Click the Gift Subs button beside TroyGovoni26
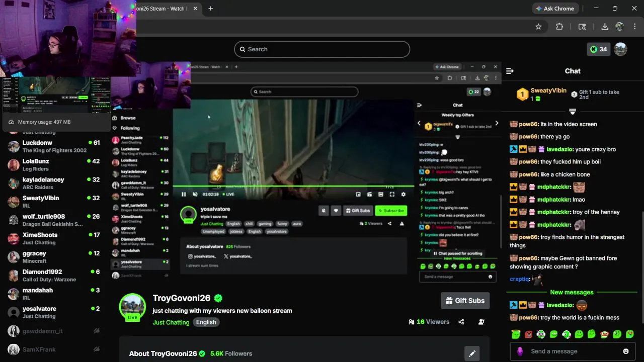Screen dimensions: 644x362 point(465,301)
